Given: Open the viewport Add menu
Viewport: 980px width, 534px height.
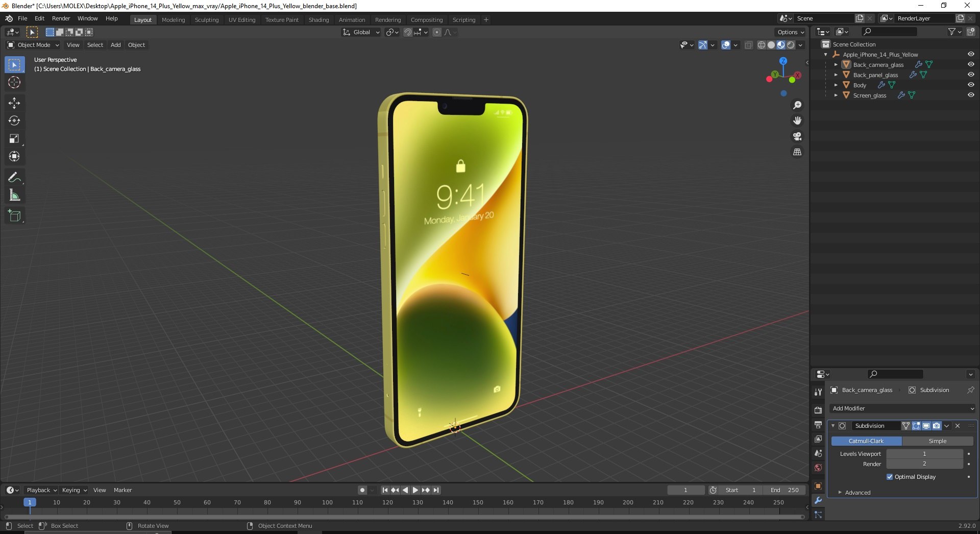Looking at the screenshot, I should point(116,45).
